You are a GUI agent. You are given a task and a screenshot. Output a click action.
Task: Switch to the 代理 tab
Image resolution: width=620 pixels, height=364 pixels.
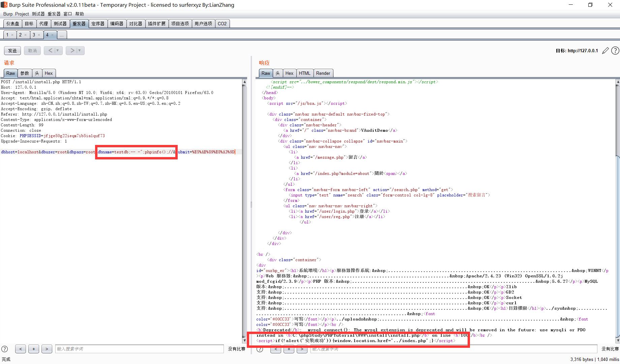(x=43, y=24)
